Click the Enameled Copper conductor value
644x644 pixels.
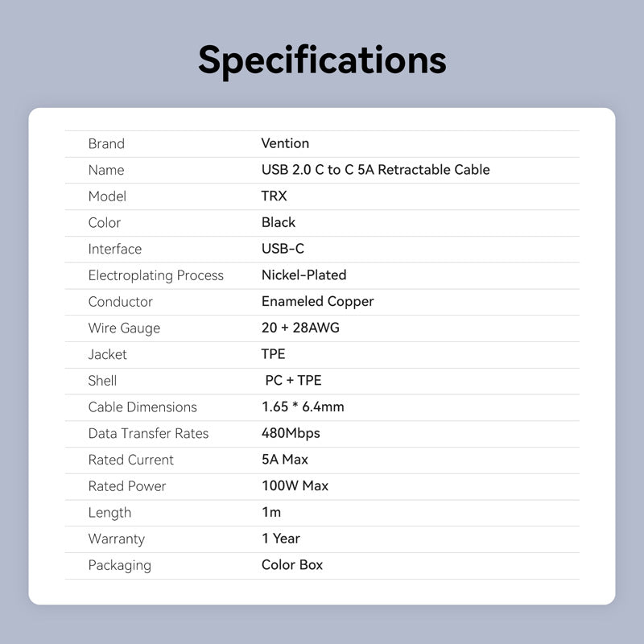(x=317, y=302)
